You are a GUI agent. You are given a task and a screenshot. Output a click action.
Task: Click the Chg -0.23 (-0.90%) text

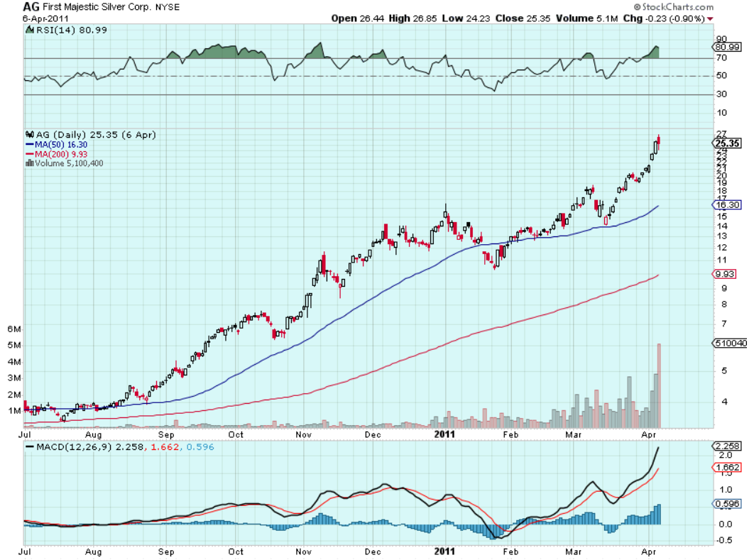point(664,18)
